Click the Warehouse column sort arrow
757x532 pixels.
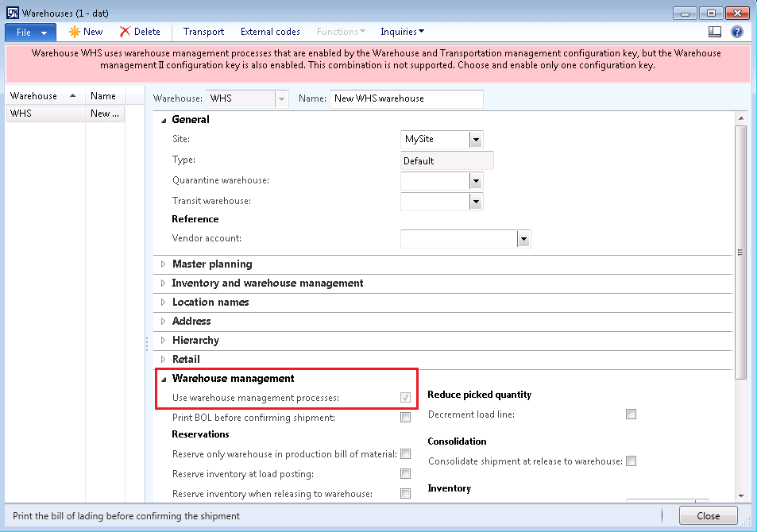[73, 95]
